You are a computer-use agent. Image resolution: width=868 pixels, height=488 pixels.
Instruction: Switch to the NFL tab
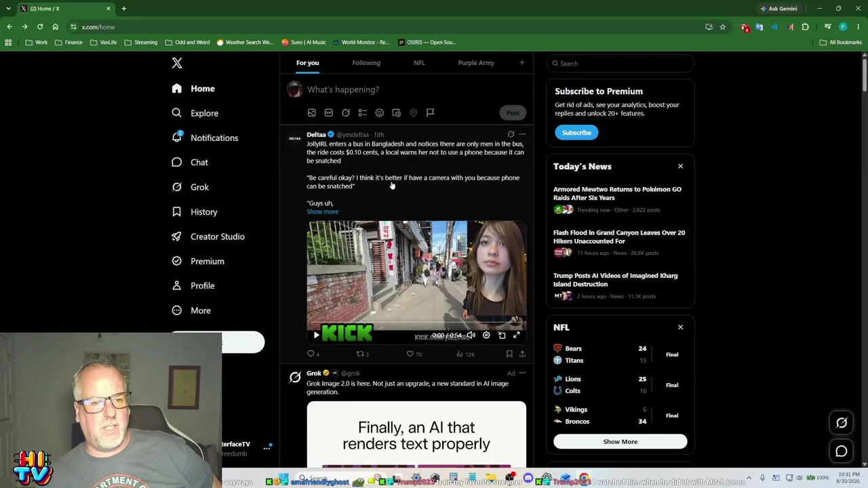pyautogui.click(x=419, y=63)
